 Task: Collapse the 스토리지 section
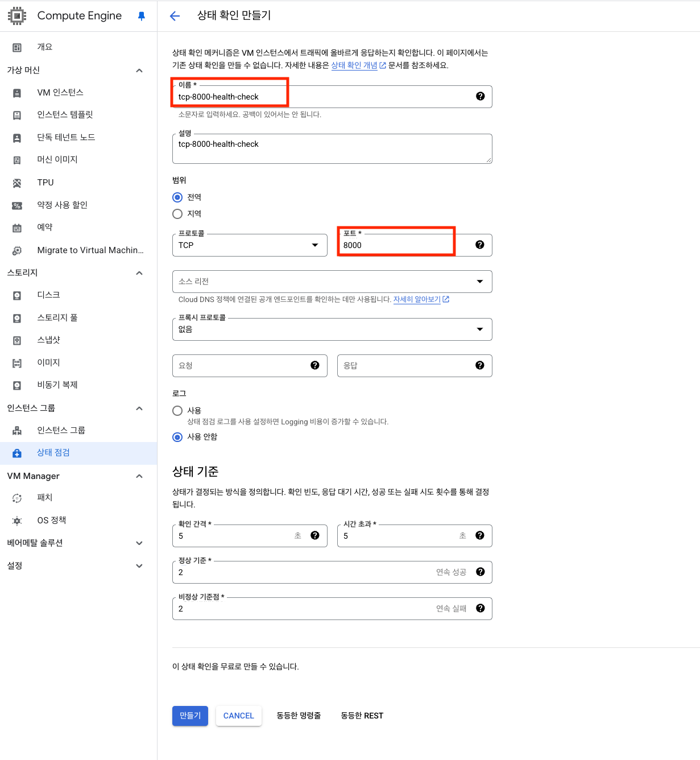(x=139, y=273)
